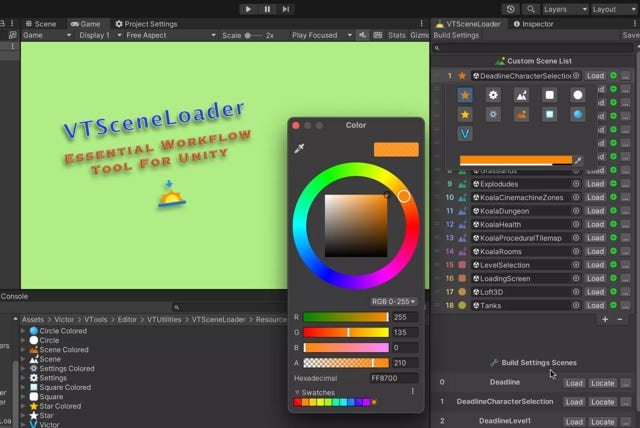Click the hue ring handle in Color window
Image resolution: width=640 pixels, height=428 pixels.
[x=404, y=196]
